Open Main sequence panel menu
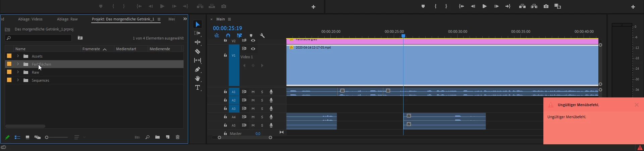644x151 pixels. (x=229, y=19)
